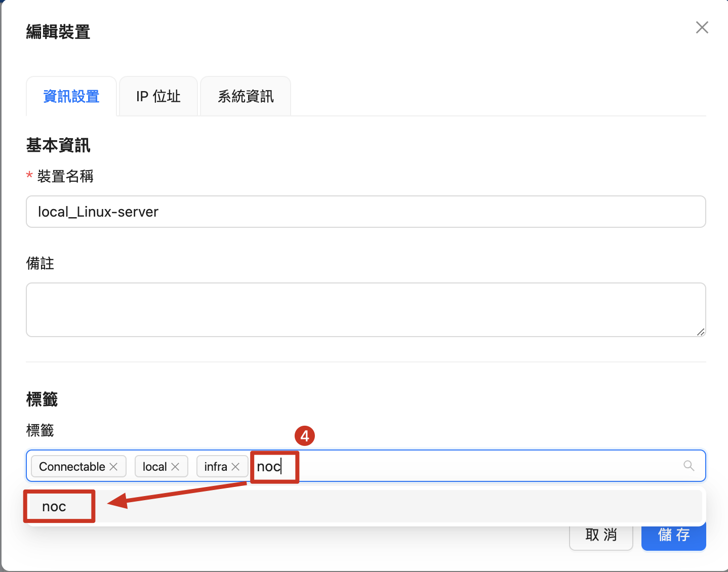Screen dimensions: 728x572
Task: Remove the Connectable tag
Action: pos(114,466)
